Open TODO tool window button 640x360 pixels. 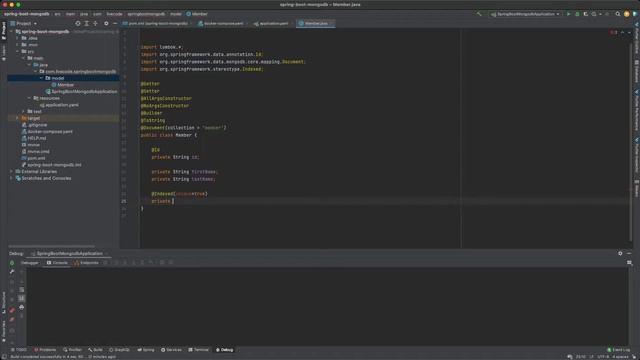[x=19, y=350]
